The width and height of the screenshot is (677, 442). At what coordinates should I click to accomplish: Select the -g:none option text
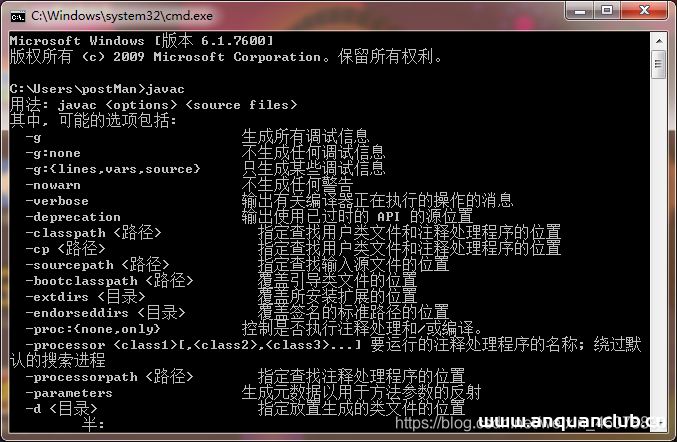(x=53, y=153)
